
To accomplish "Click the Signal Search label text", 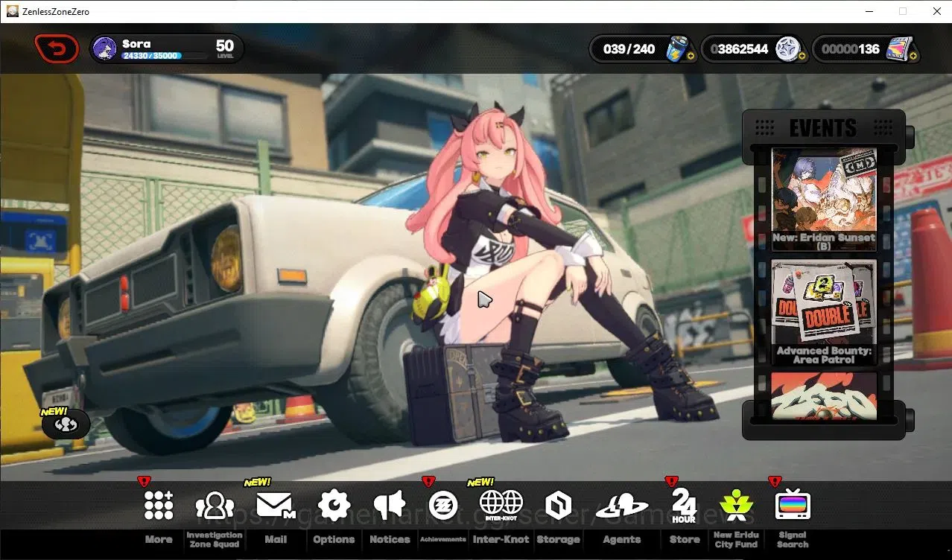I will (x=793, y=539).
